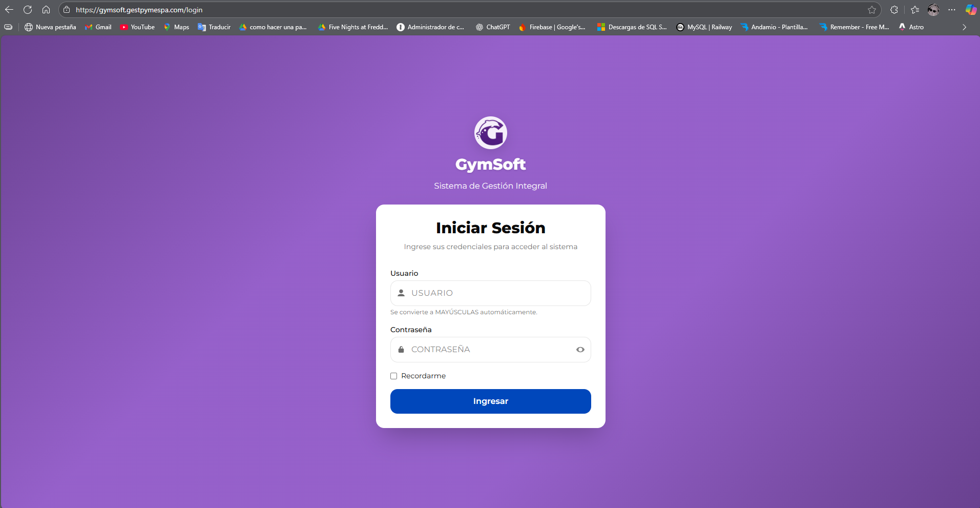980x508 pixels.
Task: Expand the bookmarks bar overflow chevron
Action: 964,27
